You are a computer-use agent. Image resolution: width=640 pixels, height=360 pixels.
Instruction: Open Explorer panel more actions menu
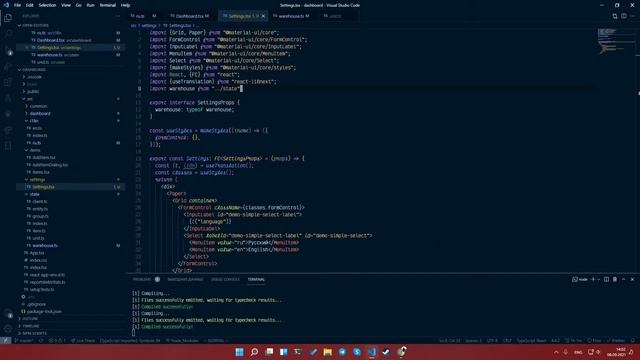(118, 16)
